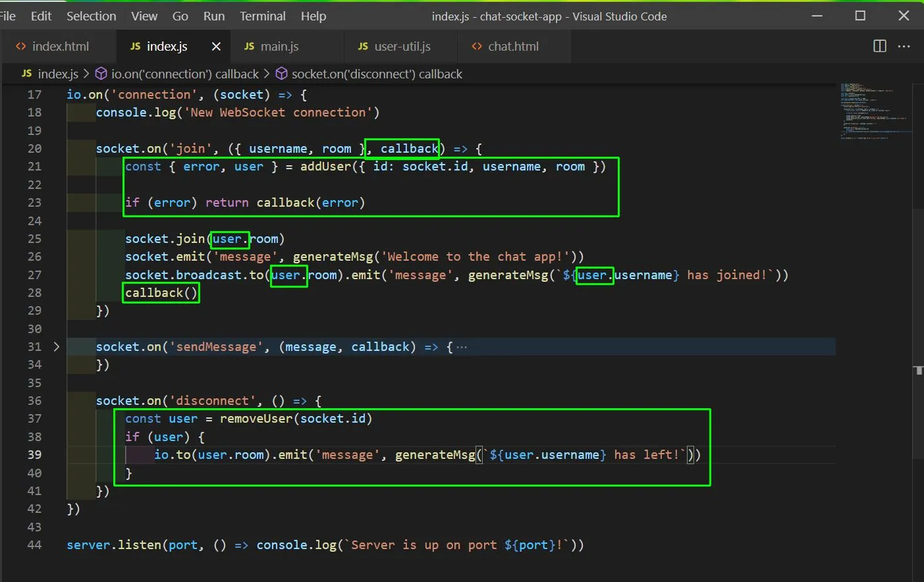Click line number 44 in the gutter

coord(34,544)
